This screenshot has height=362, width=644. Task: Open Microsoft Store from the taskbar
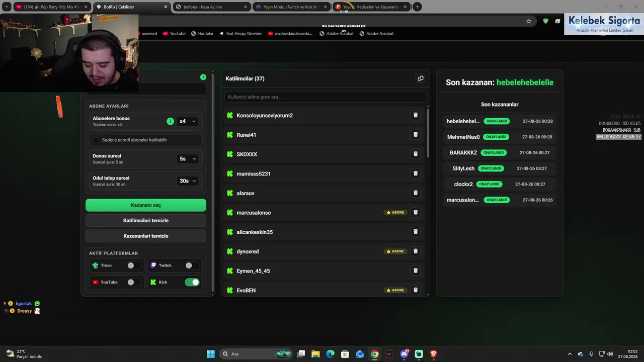click(x=345, y=354)
